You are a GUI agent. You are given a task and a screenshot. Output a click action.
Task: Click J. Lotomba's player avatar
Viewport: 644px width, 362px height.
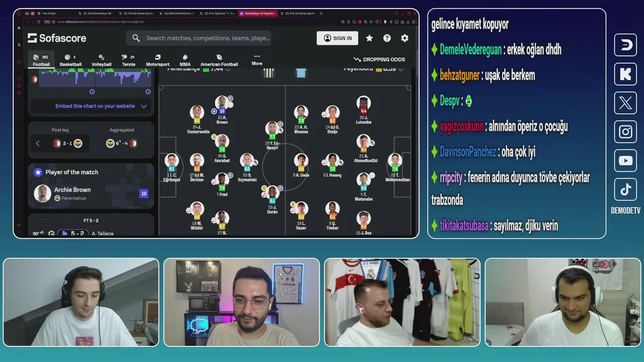tap(363, 104)
